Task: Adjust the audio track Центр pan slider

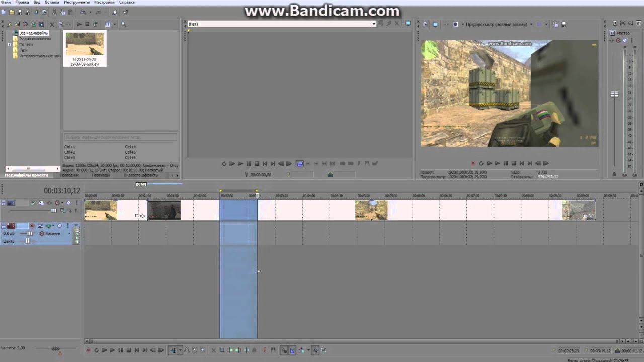Action: tap(27, 241)
